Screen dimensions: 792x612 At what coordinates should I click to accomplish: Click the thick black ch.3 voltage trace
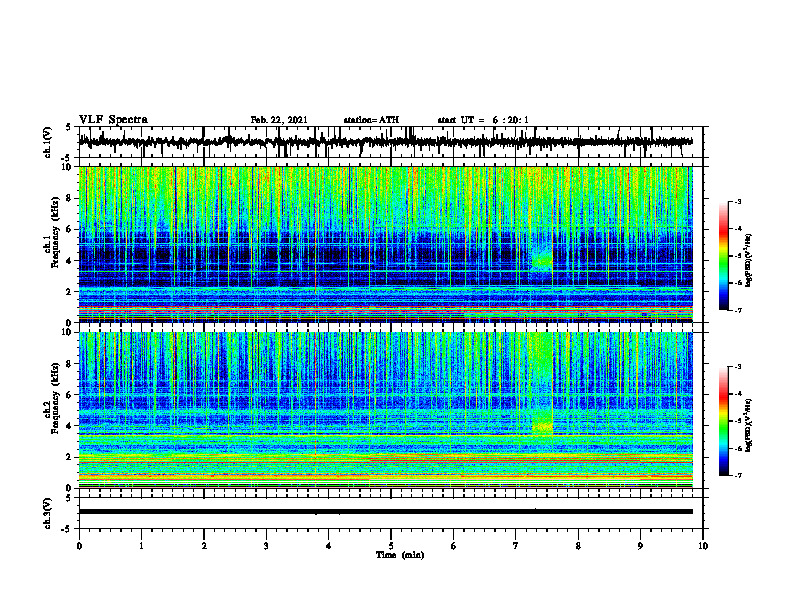point(385,512)
